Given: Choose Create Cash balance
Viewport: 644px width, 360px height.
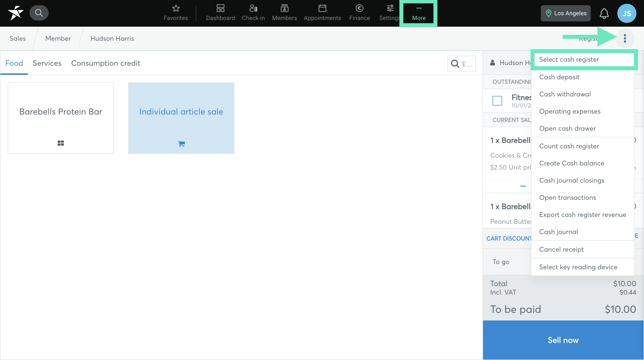Looking at the screenshot, I should 583,163.
